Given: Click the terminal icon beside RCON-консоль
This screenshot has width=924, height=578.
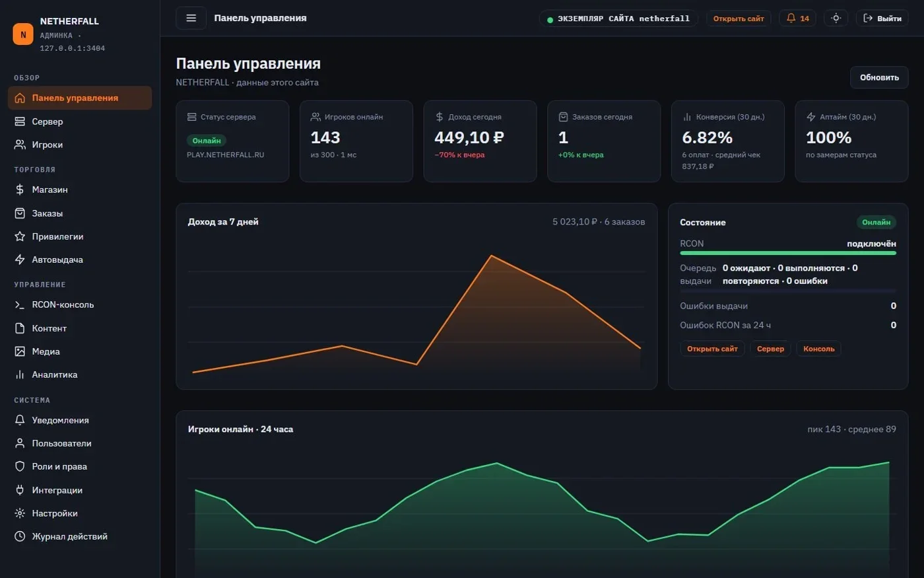Looking at the screenshot, I should click(20, 305).
